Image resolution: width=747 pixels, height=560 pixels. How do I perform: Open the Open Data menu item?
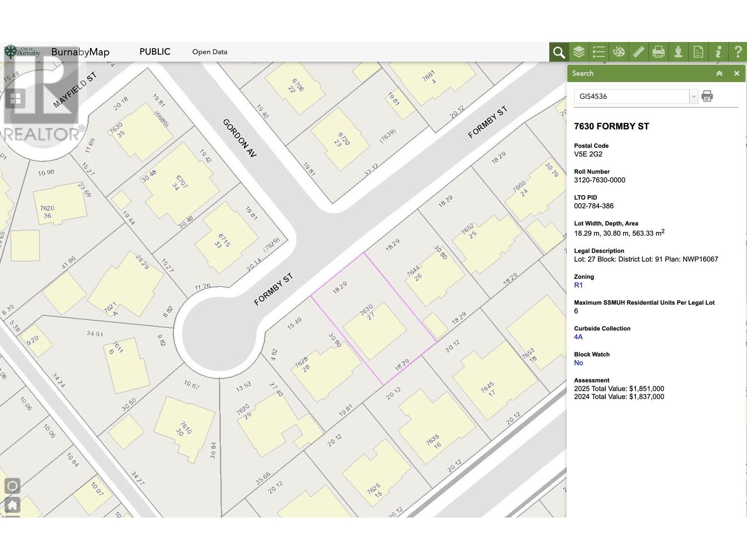point(210,52)
